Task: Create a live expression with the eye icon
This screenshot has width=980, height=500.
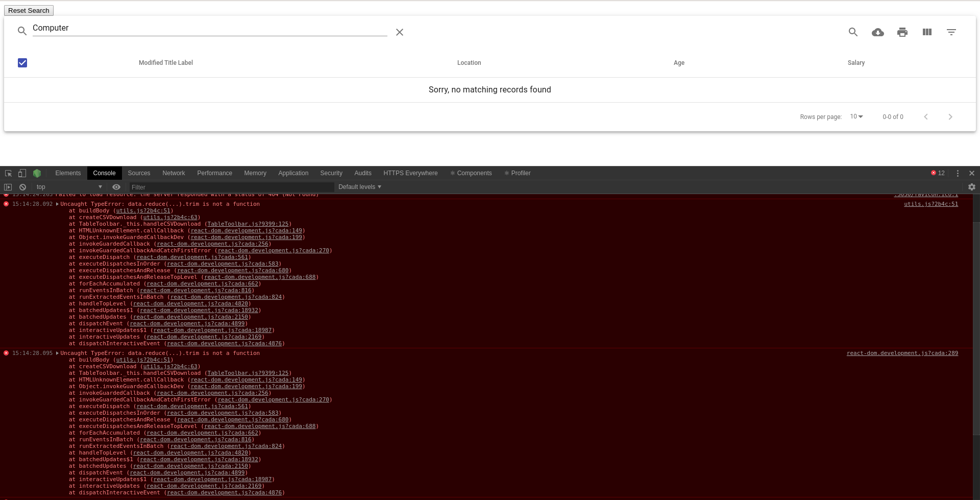Action: click(116, 187)
